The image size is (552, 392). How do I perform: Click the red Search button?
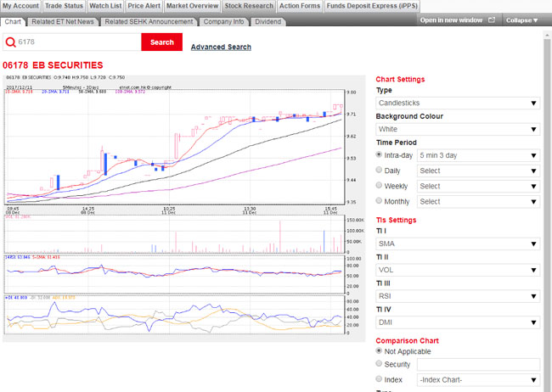[x=162, y=42]
